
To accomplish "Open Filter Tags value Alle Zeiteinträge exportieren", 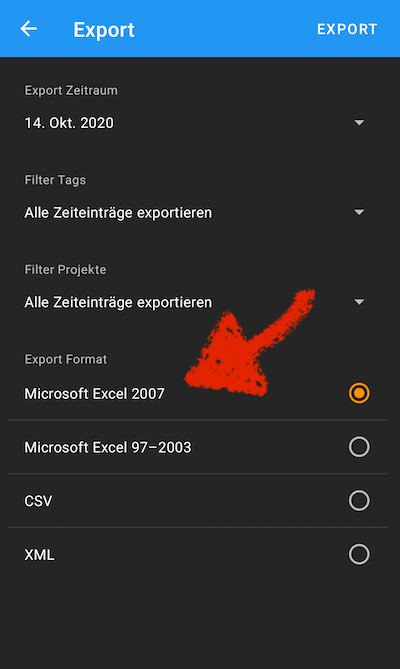I will [x=118, y=212].
